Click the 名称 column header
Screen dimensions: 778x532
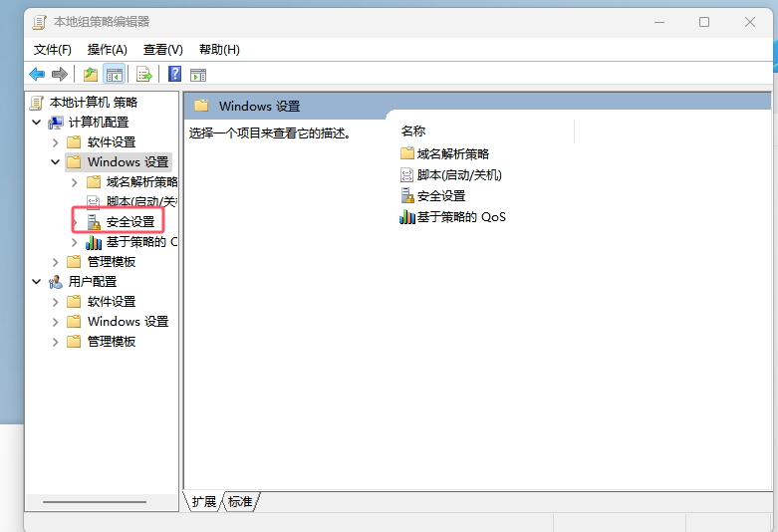coord(413,132)
